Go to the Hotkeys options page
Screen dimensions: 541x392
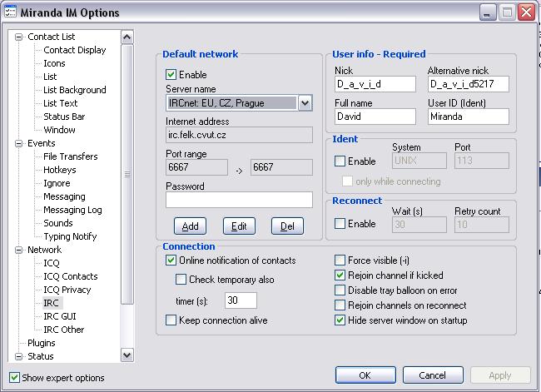click(60, 170)
